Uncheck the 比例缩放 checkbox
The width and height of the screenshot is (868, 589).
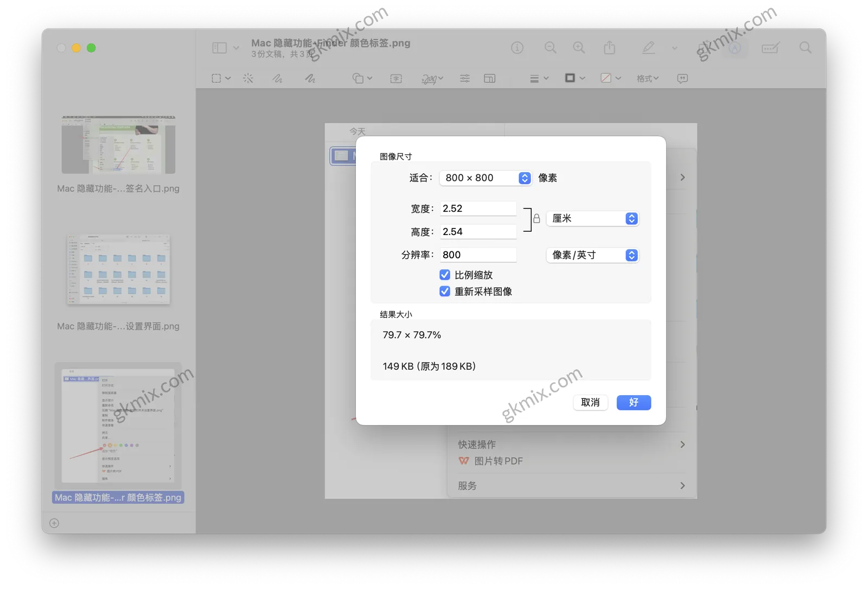(445, 275)
